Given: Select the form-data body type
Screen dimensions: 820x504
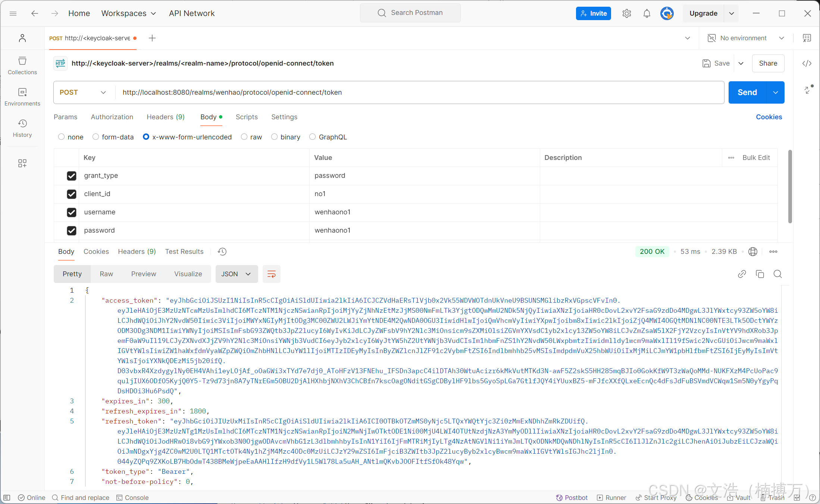Looking at the screenshot, I should pyautogui.click(x=95, y=137).
